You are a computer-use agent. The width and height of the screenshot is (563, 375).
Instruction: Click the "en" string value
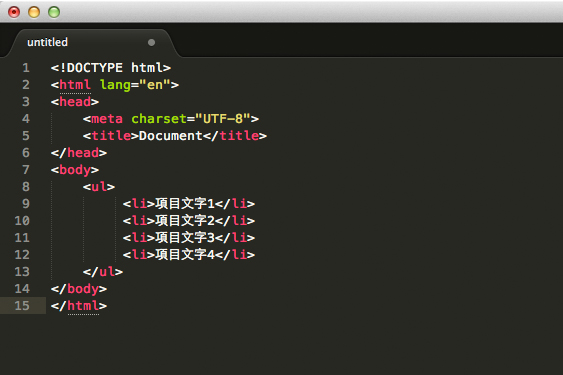click(x=155, y=85)
